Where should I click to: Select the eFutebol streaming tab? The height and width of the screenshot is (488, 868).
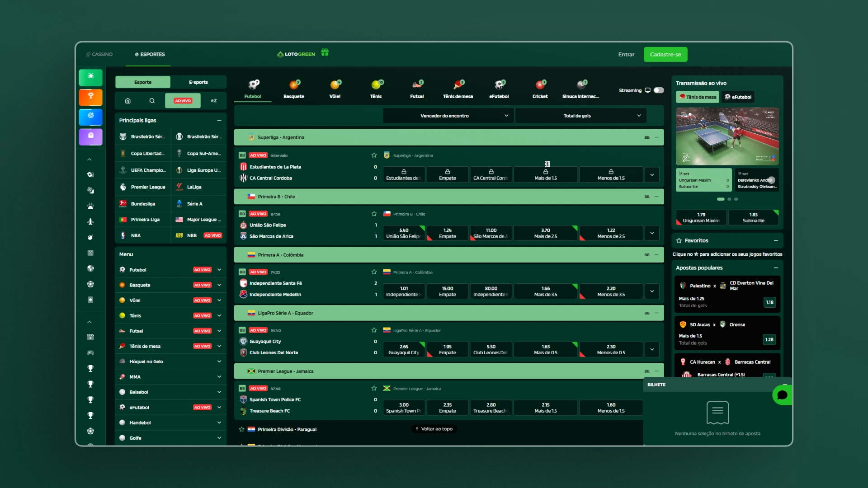click(738, 97)
